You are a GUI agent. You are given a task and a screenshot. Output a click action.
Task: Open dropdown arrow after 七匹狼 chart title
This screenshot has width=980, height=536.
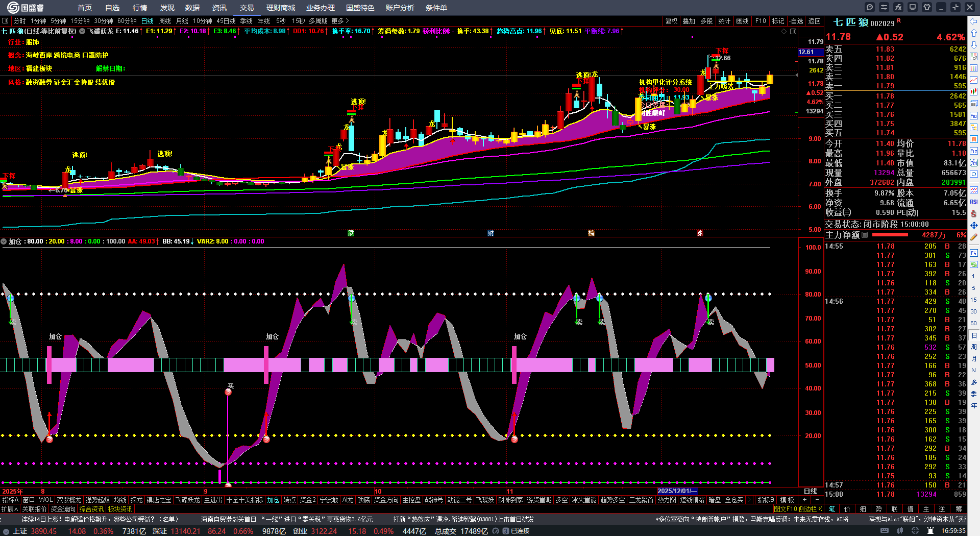tap(82, 31)
